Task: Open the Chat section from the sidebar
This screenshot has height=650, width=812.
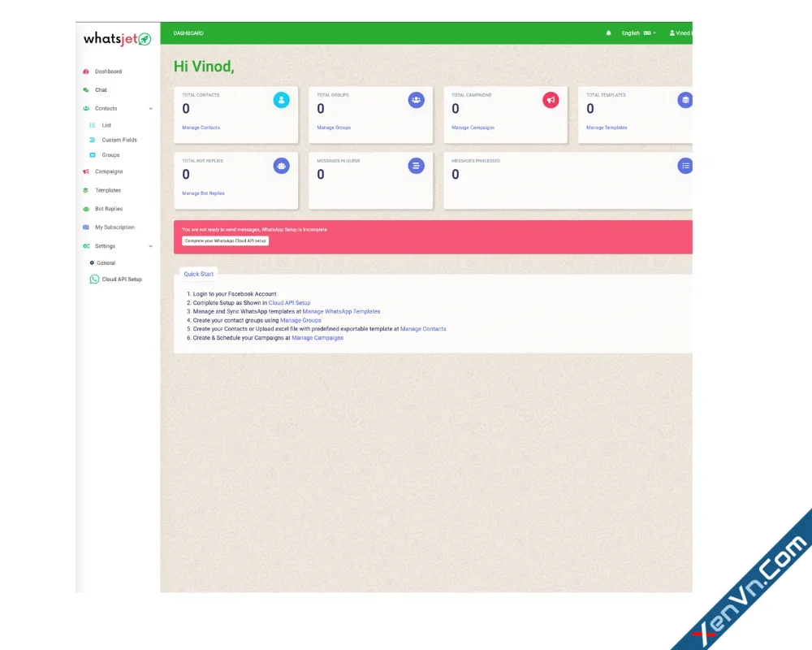Action: (101, 89)
